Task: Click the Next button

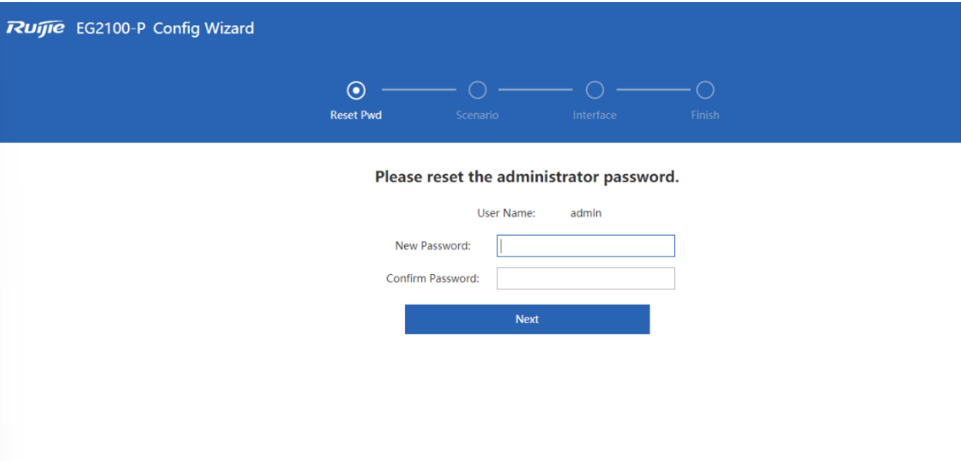Action: (527, 319)
